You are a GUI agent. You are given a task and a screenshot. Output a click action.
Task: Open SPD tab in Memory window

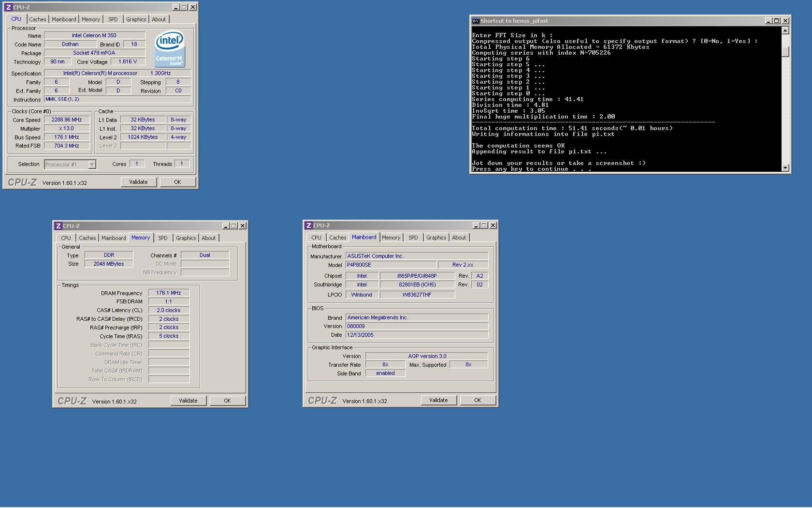pyautogui.click(x=163, y=238)
